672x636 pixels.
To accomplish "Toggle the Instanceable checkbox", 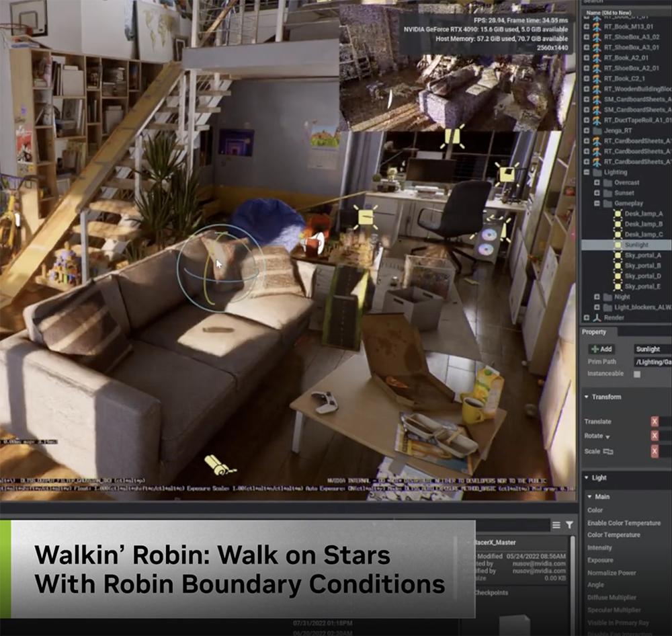I will tap(637, 374).
